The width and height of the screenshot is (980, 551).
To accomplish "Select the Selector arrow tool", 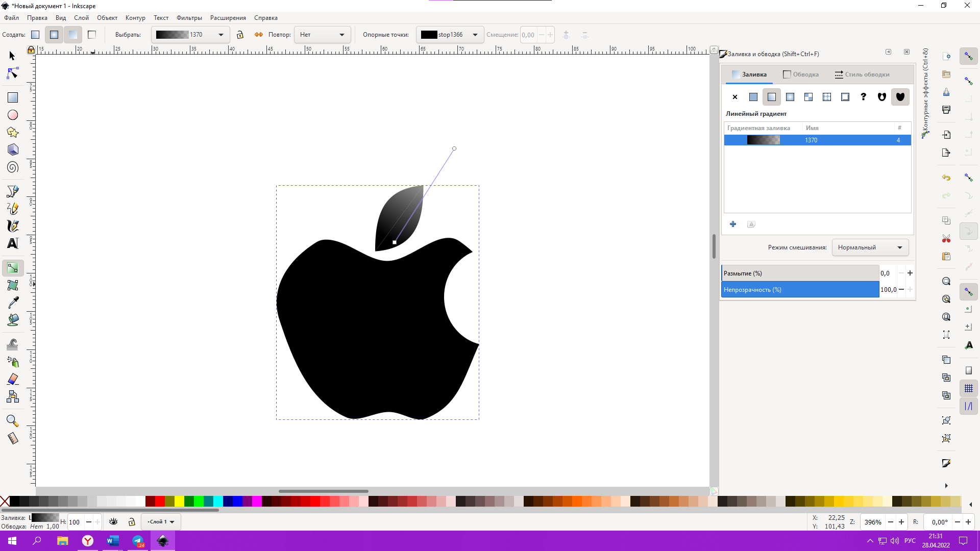I will click(12, 56).
